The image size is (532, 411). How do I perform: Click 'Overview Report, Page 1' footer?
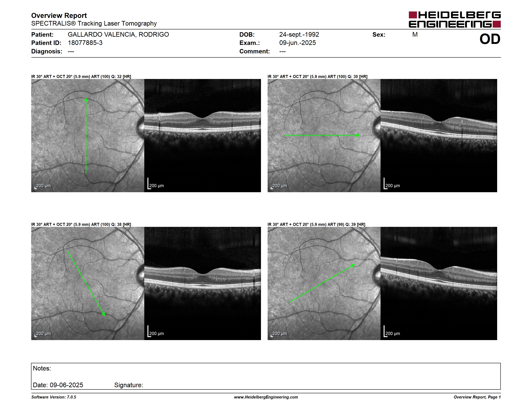[477, 397]
